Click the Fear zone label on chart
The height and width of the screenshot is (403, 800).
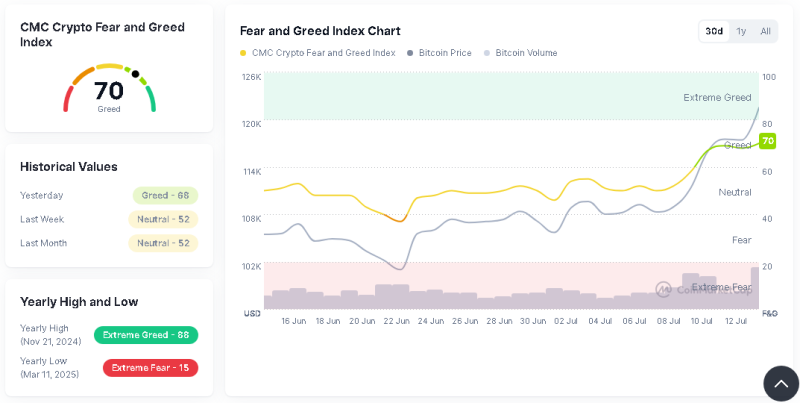pos(742,240)
